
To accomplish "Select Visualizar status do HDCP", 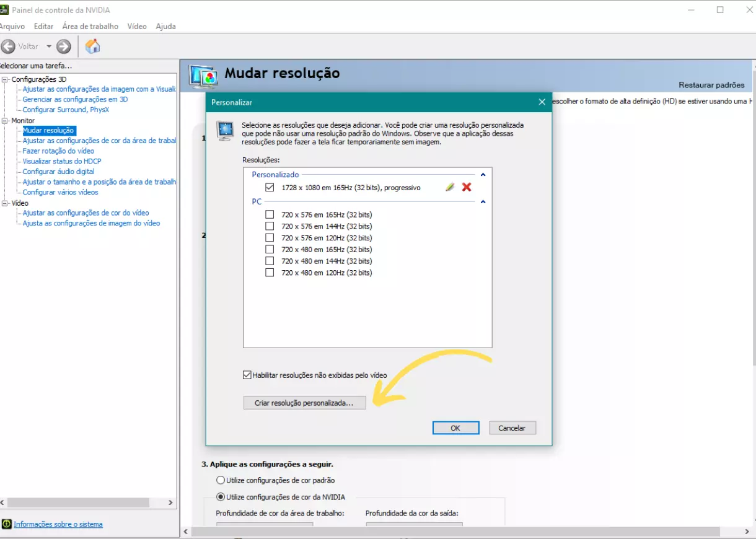I will tap(62, 161).
